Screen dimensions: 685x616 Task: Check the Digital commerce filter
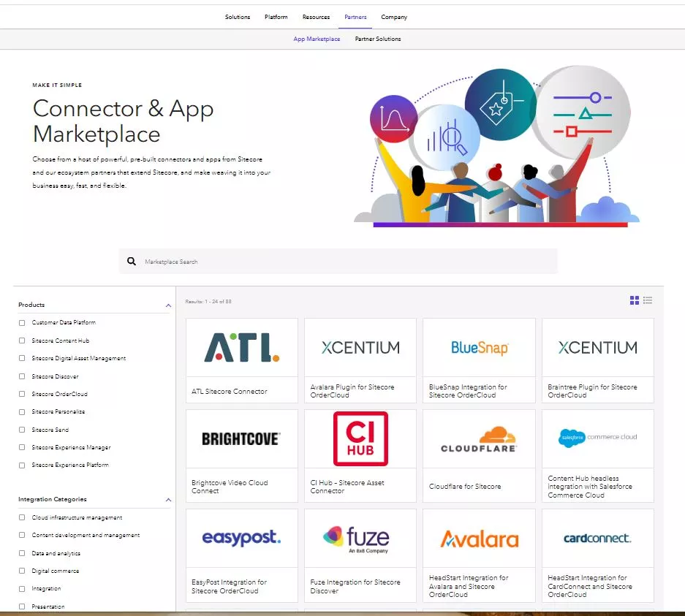23,571
